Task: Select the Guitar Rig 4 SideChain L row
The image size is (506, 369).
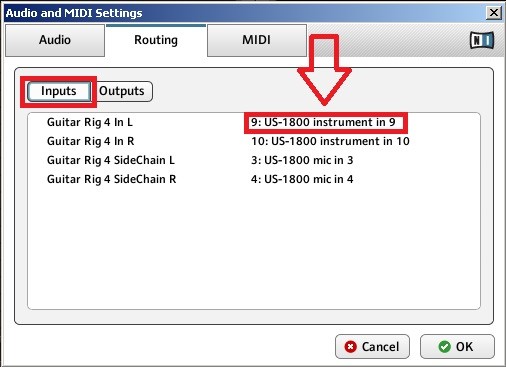Action: (x=254, y=160)
